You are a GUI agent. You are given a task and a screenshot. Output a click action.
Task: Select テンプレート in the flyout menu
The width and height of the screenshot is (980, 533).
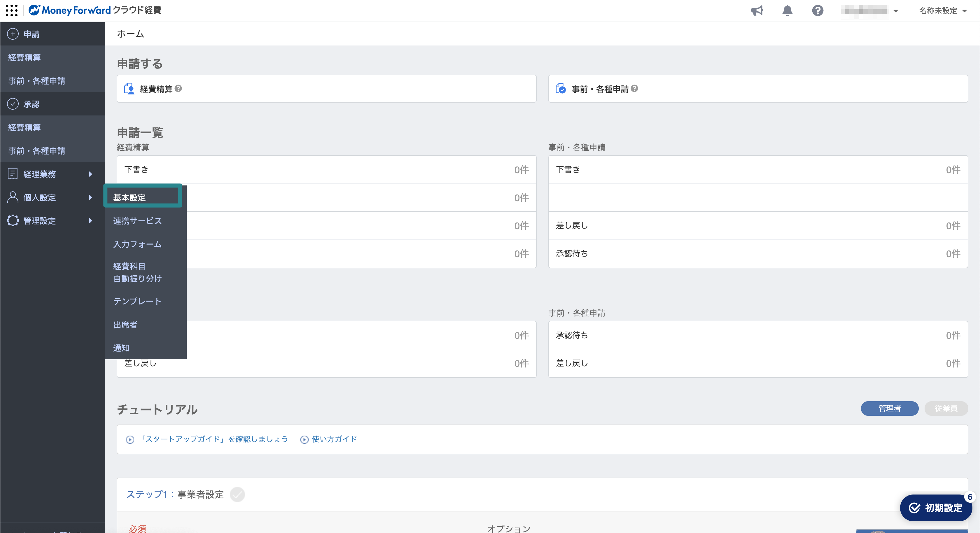pyautogui.click(x=137, y=301)
